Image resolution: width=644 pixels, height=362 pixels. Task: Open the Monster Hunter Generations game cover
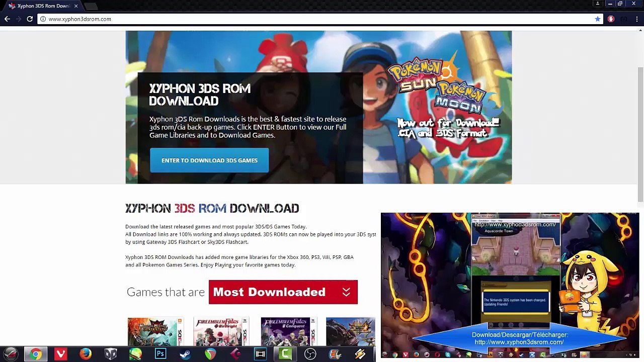pos(155,332)
